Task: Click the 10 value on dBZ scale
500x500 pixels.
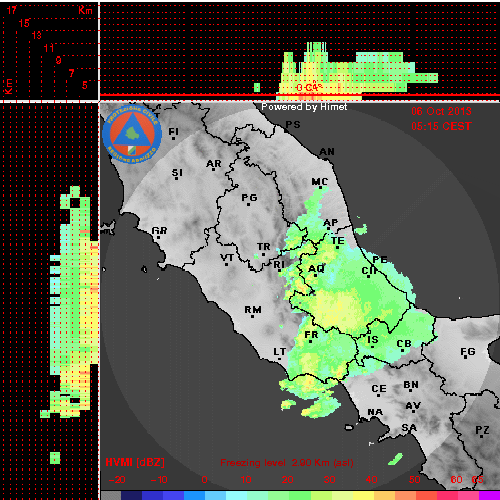Action: 246,480
